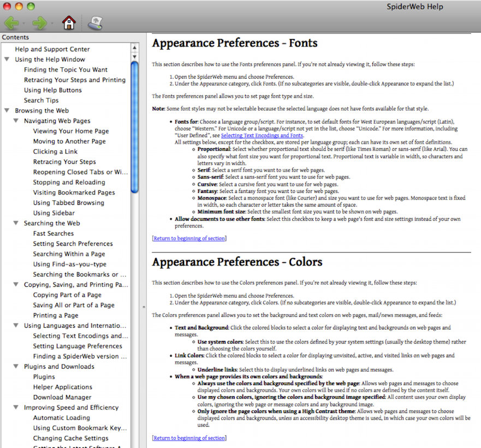Collapse the Navigating Web Pages subtree
Image resolution: width=481 pixels, height=448 pixels.
[x=16, y=120]
